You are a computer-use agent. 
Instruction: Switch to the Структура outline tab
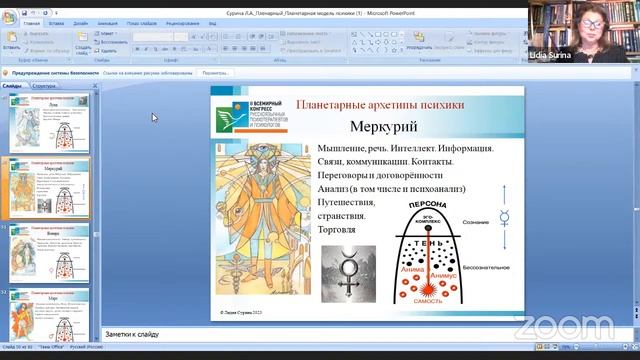pos(43,86)
